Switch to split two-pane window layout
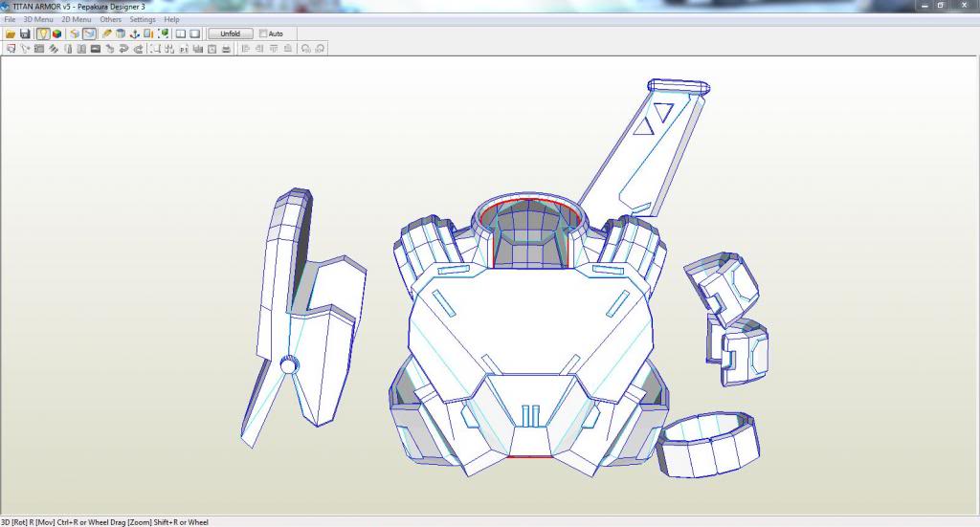The height and width of the screenshot is (527, 980). pos(181,33)
